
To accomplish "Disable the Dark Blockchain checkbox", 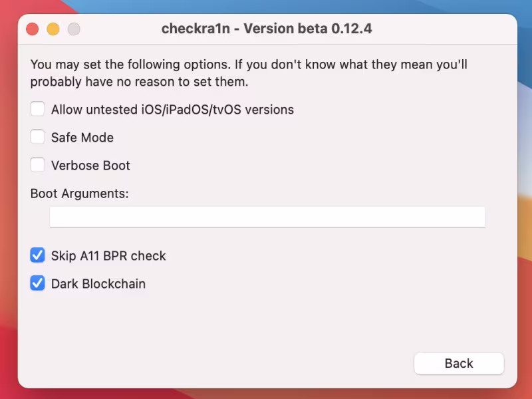I will (38, 283).
